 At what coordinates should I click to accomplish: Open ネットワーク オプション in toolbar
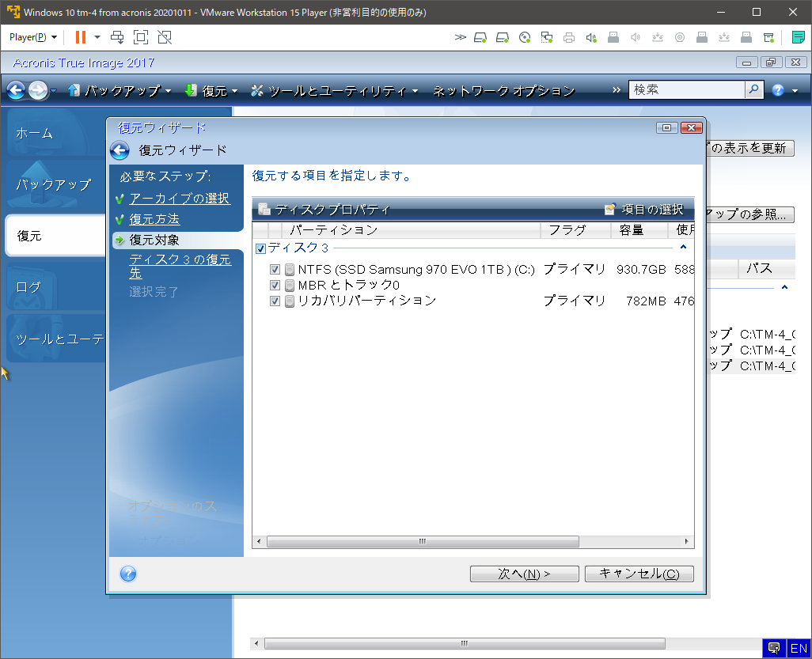point(504,91)
